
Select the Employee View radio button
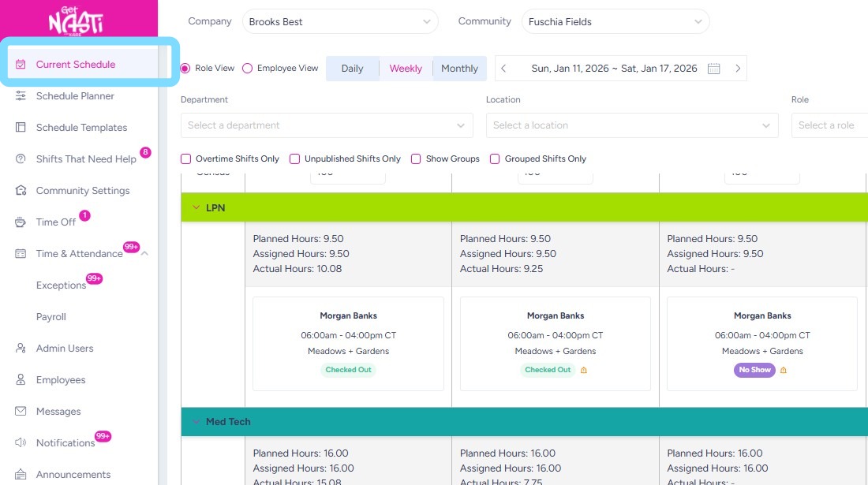point(247,69)
